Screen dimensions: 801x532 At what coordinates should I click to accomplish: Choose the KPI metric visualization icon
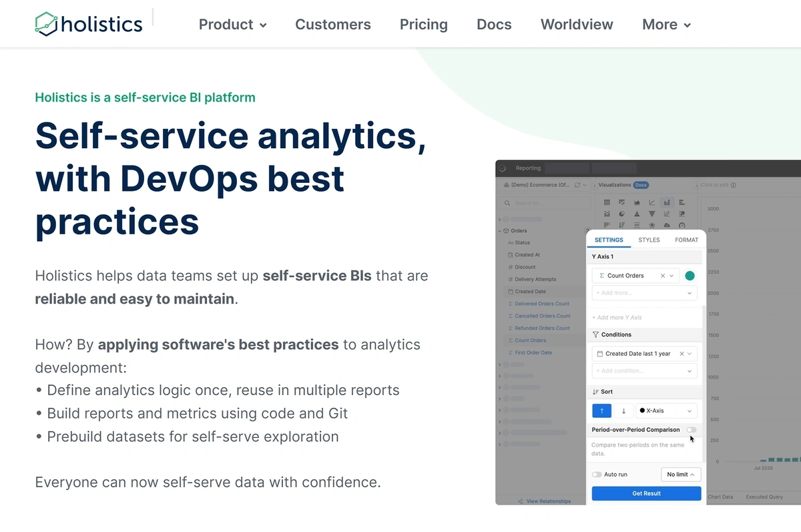click(x=637, y=225)
